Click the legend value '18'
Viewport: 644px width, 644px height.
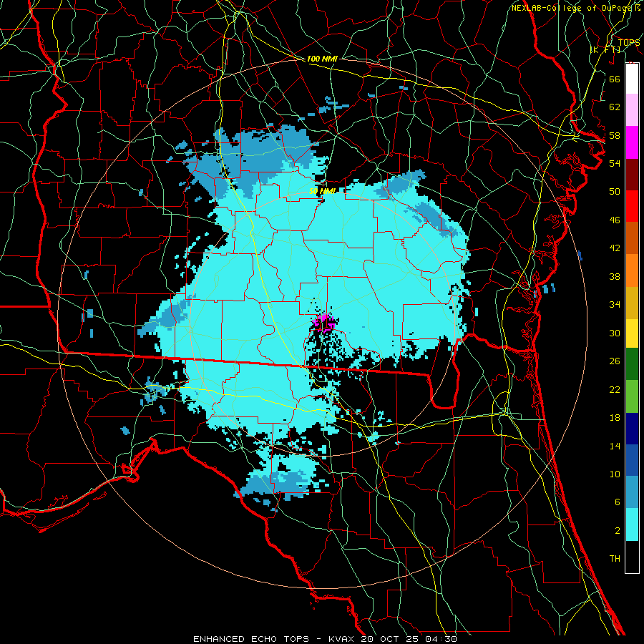click(615, 418)
